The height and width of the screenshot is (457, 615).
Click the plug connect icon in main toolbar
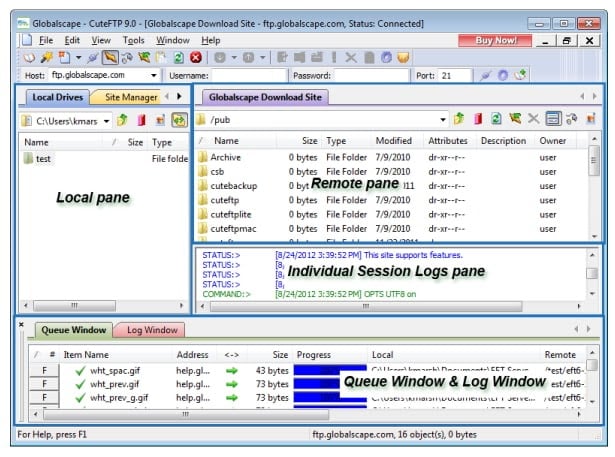[x=93, y=58]
